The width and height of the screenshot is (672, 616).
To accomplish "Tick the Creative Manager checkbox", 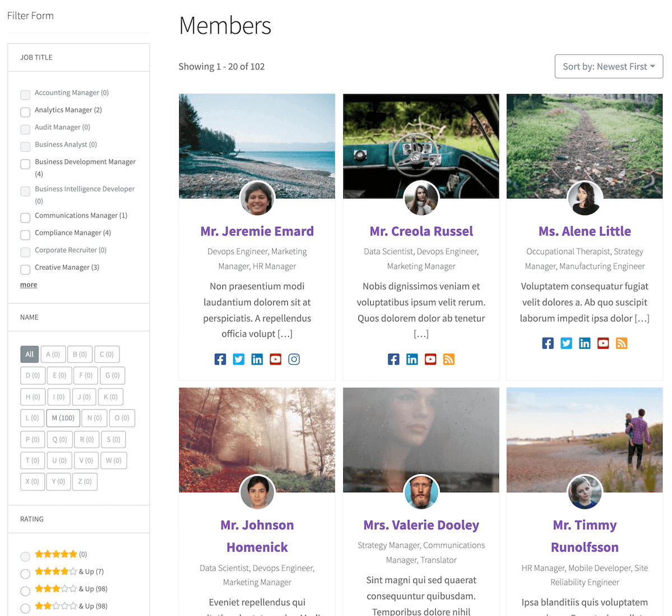I will (x=25, y=269).
